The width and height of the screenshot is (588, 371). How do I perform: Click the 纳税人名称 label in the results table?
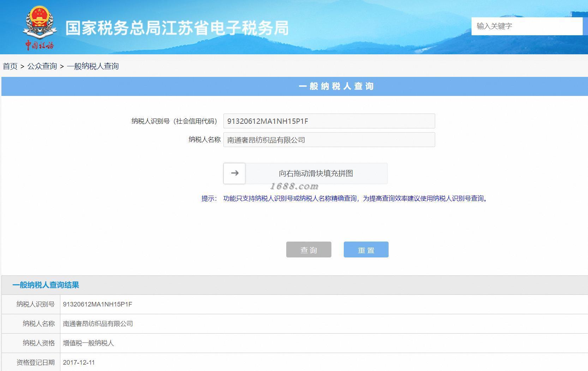(39, 324)
